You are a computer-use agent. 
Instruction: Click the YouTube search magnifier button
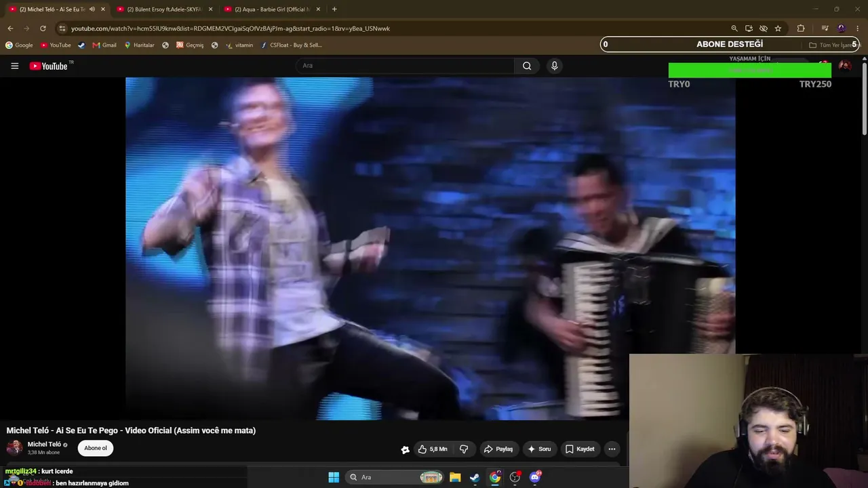pyautogui.click(x=527, y=66)
